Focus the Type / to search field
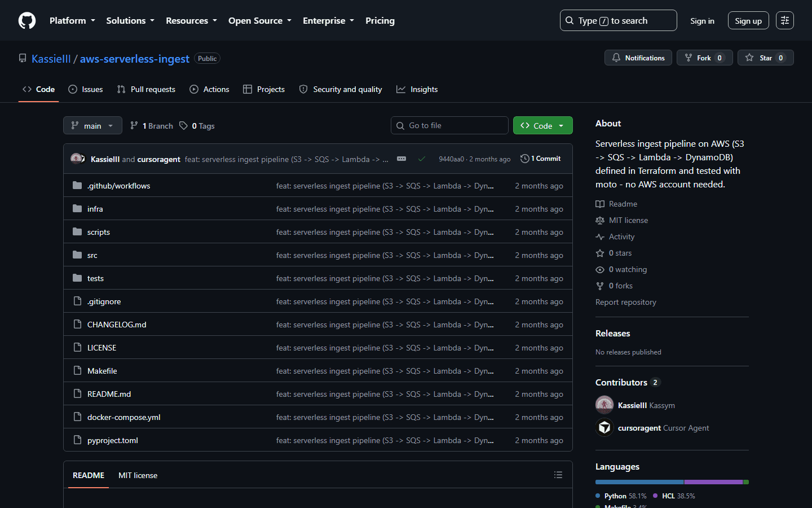 pyautogui.click(x=618, y=20)
